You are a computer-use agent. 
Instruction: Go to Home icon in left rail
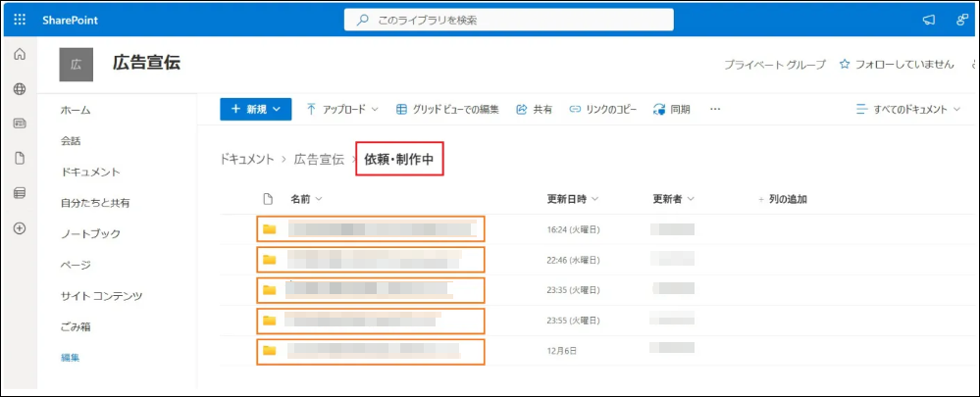(x=20, y=54)
